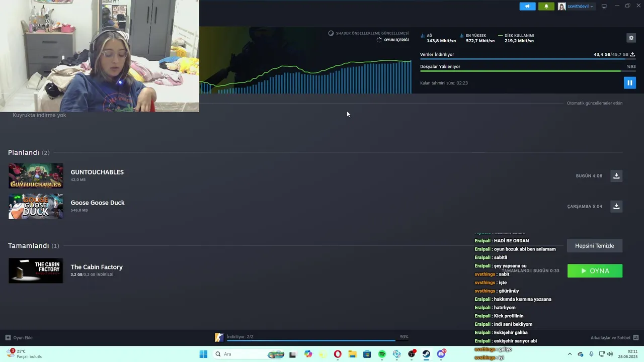
Task: Open OBS Studio taskbar icon
Action: tap(412, 354)
